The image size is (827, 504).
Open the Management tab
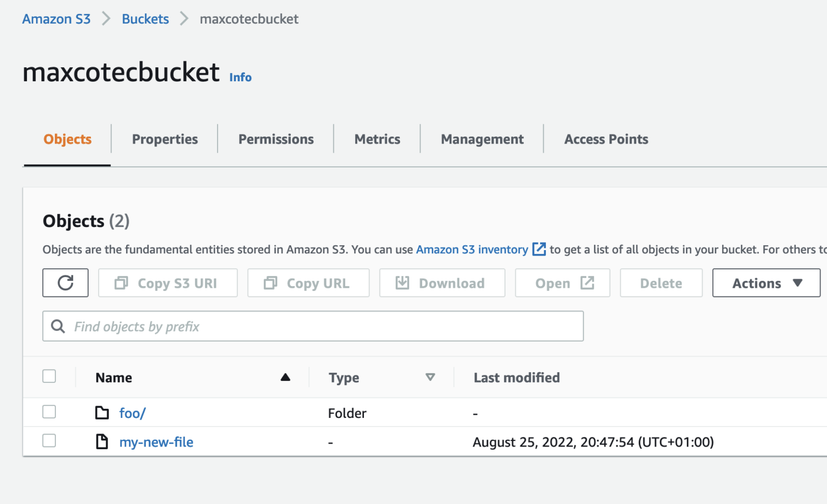pyautogui.click(x=482, y=139)
